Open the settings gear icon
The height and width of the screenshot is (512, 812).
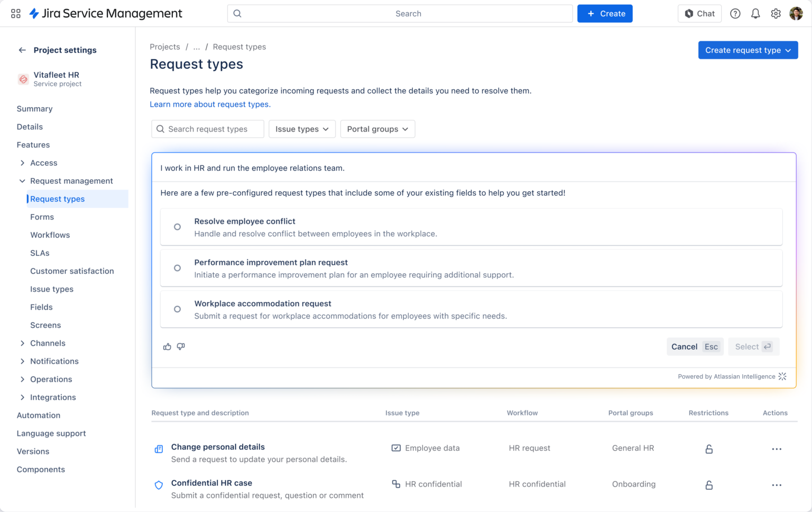tap(776, 13)
